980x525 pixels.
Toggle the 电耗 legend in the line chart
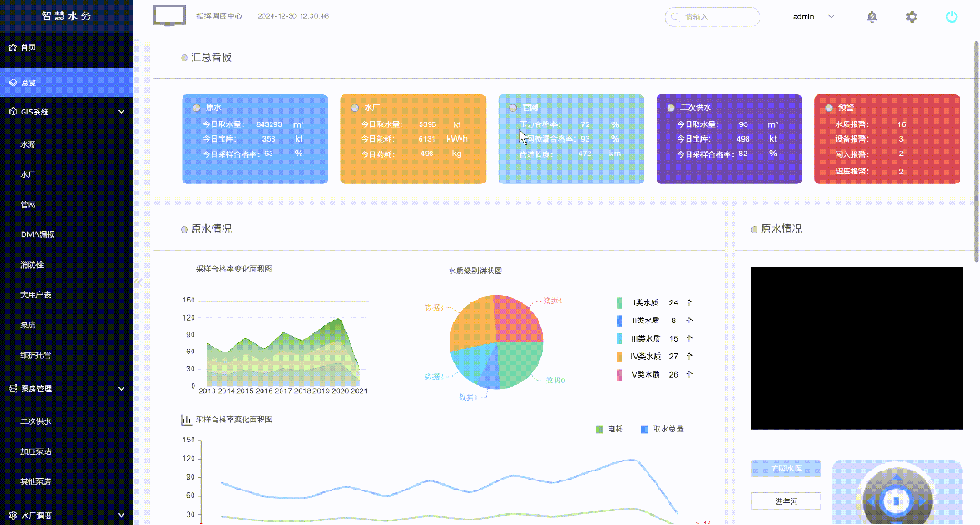[x=609, y=430]
